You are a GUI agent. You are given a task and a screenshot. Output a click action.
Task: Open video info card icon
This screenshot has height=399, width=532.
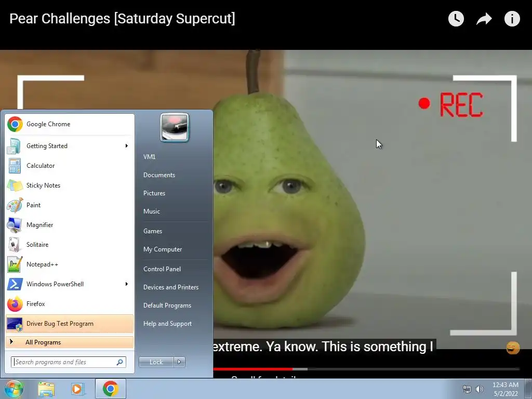512,19
